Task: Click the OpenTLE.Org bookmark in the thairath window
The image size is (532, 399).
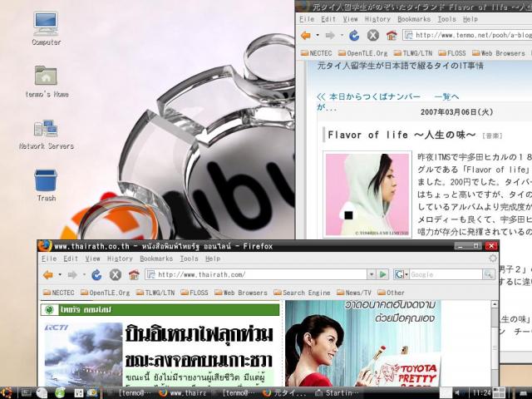Action: click(106, 293)
